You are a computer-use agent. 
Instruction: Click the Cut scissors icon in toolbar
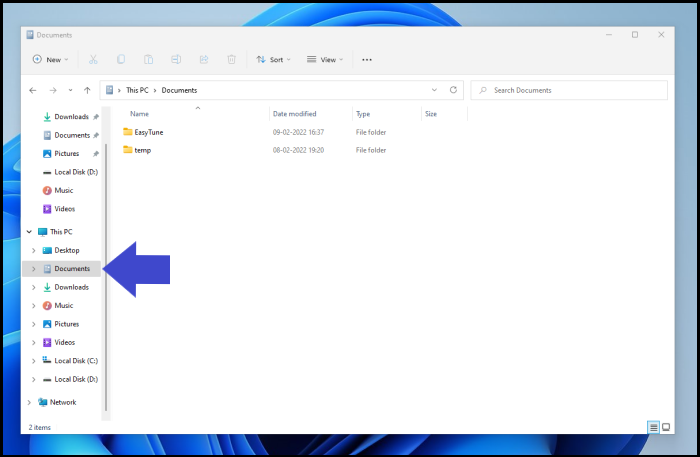coord(93,60)
